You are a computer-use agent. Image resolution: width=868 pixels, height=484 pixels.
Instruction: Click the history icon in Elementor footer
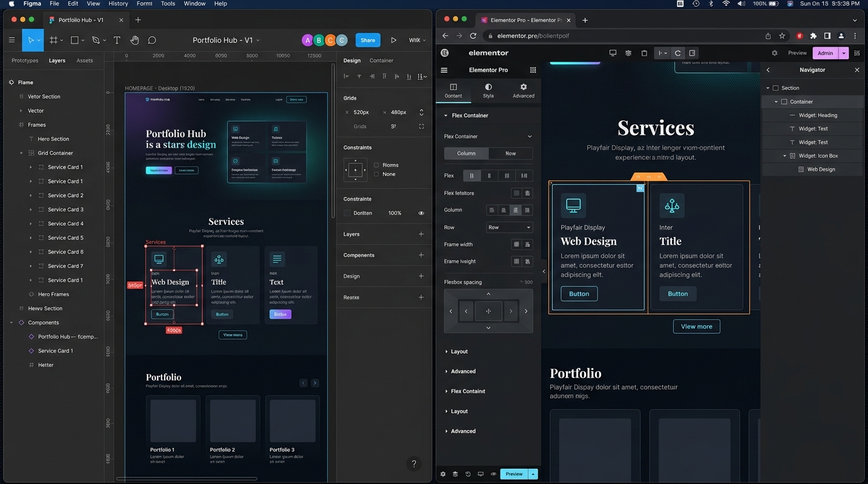pos(467,474)
